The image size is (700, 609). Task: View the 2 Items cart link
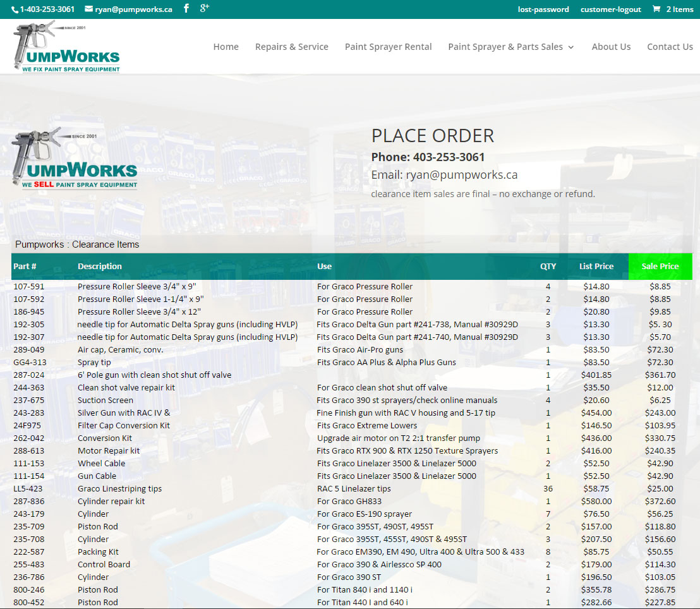coord(679,9)
